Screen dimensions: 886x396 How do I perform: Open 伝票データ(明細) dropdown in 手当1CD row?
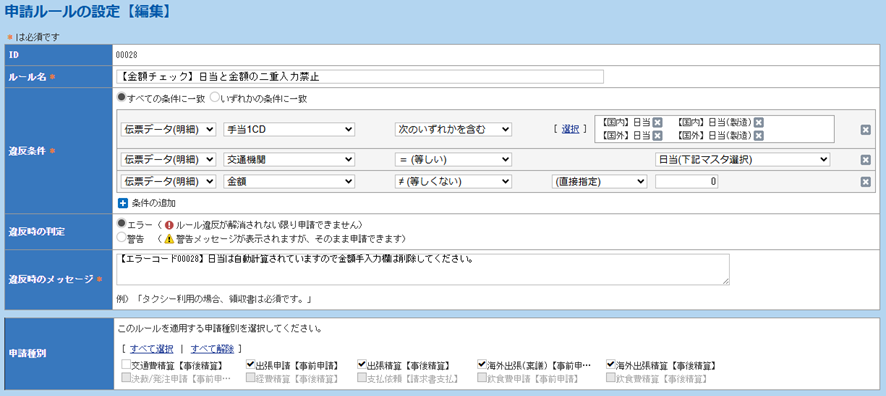tap(168, 130)
